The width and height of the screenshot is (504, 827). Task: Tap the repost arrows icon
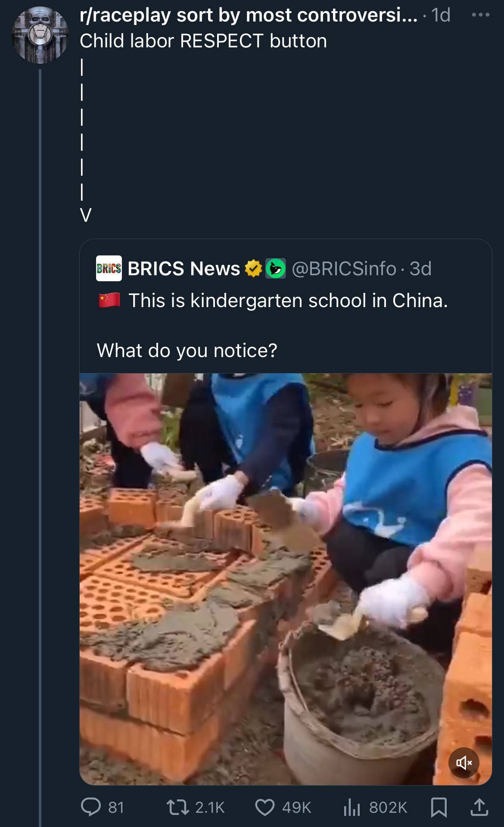pos(177,807)
